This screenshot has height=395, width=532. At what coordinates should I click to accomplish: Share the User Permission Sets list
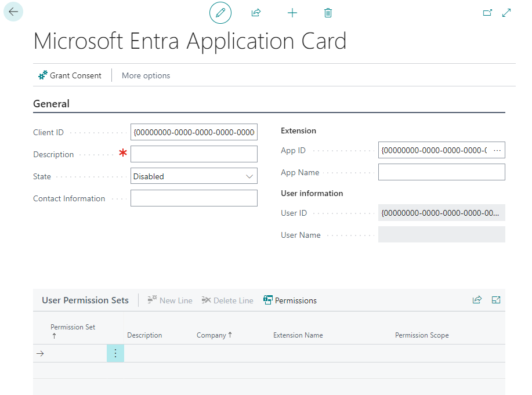477,300
